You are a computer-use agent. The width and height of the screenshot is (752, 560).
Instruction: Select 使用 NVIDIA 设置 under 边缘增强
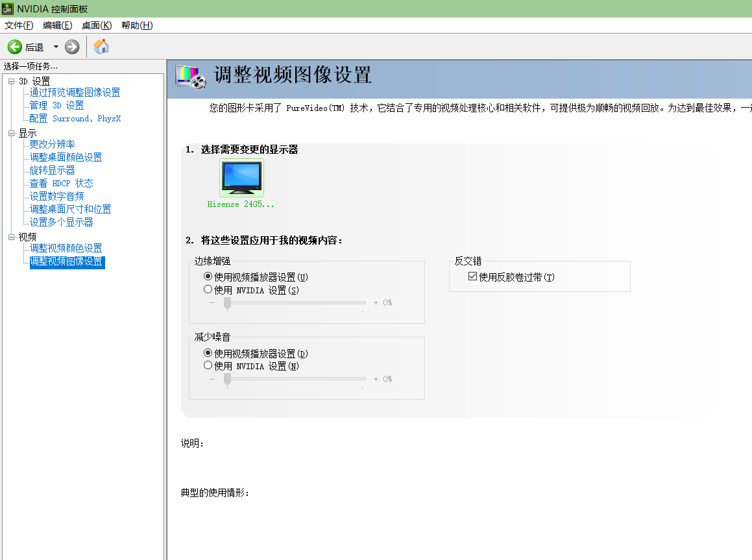click(x=208, y=289)
